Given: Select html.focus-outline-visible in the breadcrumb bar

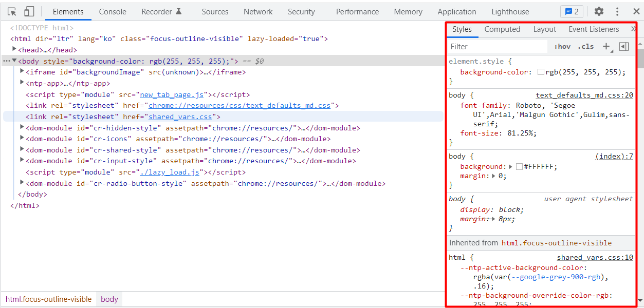Looking at the screenshot, I should tap(48, 299).
